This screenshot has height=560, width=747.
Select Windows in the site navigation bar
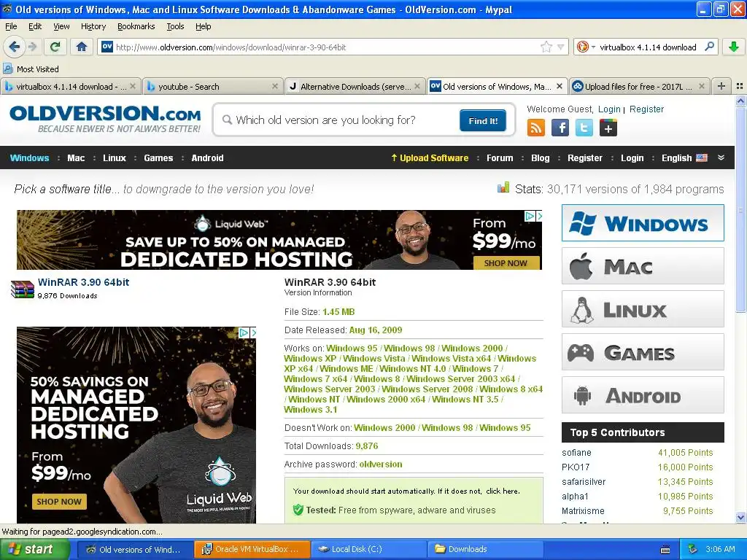(29, 158)
